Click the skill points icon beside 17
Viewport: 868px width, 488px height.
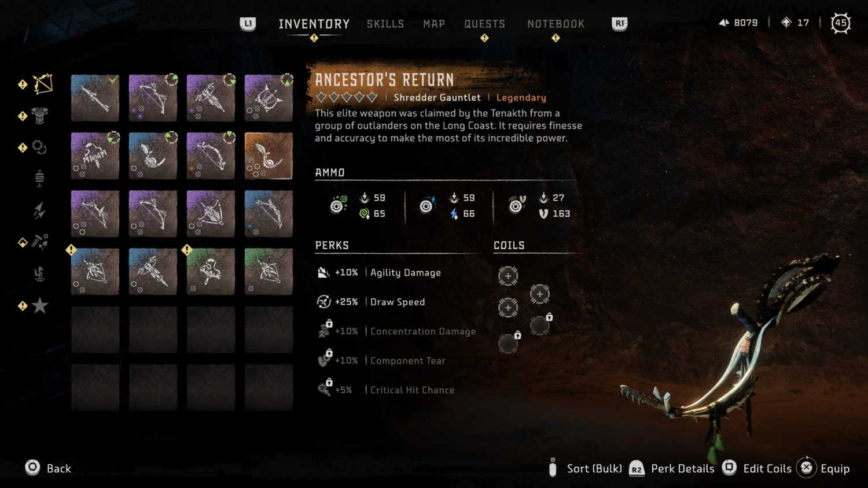tap(786, 23)
